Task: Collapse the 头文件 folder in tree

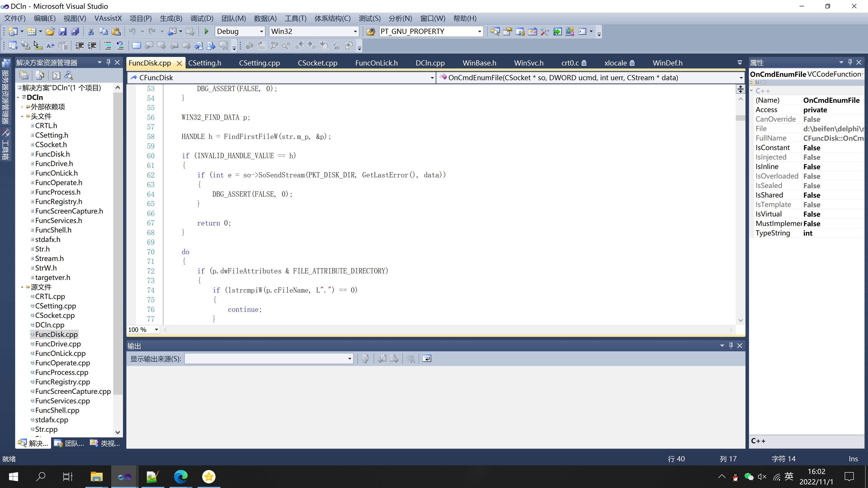Action: point(22,116)
